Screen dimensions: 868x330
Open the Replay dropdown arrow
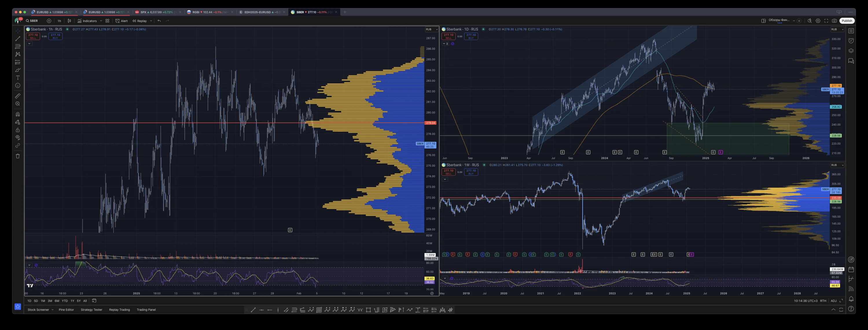tap(151, 21)
